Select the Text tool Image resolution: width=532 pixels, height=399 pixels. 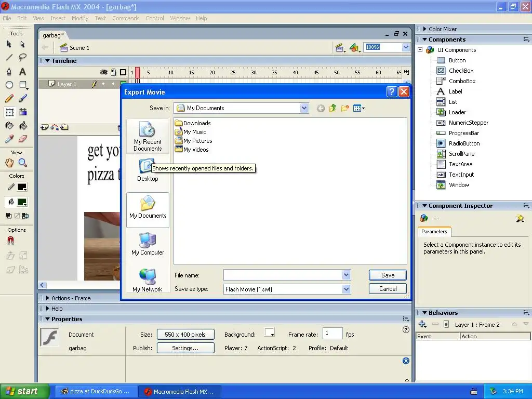pos(22,71)
